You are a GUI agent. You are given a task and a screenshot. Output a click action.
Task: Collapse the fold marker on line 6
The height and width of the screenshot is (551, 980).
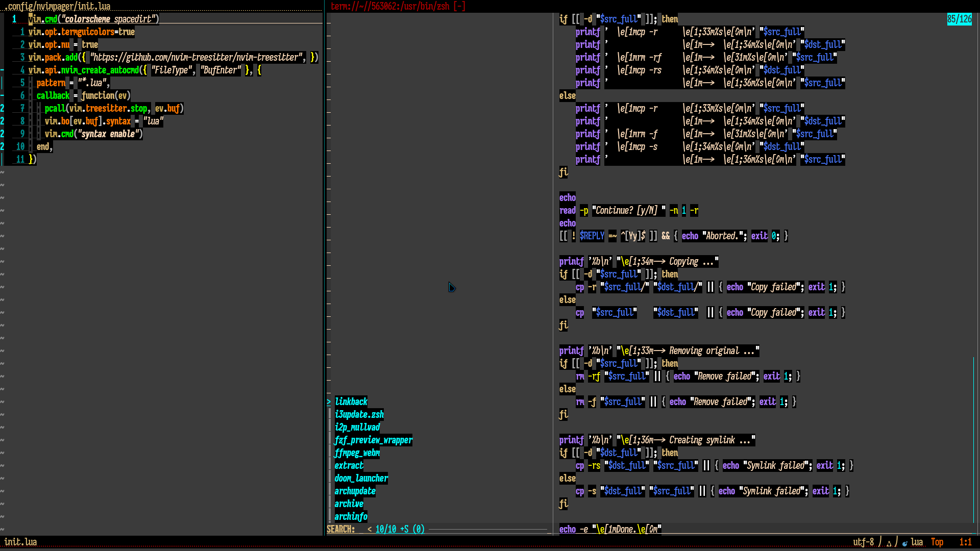[3, 96]
